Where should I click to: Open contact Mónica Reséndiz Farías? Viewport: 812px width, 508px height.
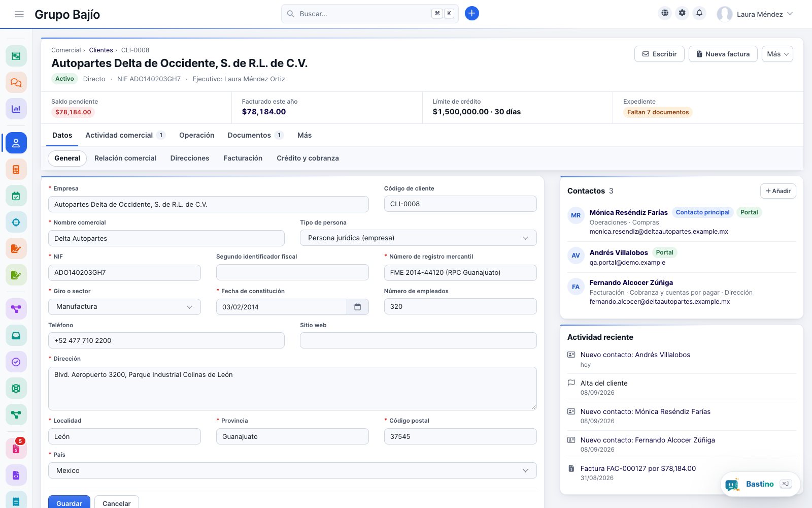click(628, 212)
